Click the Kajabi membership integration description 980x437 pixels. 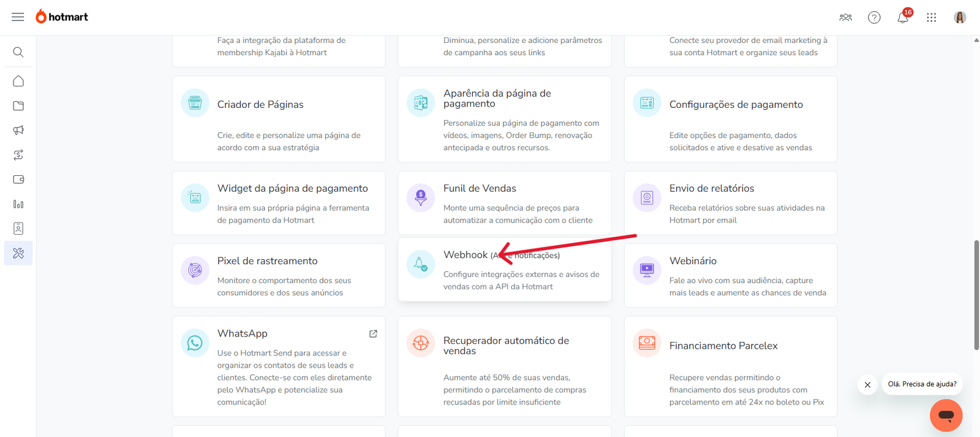pyautogui.click(x=281, y=47)
